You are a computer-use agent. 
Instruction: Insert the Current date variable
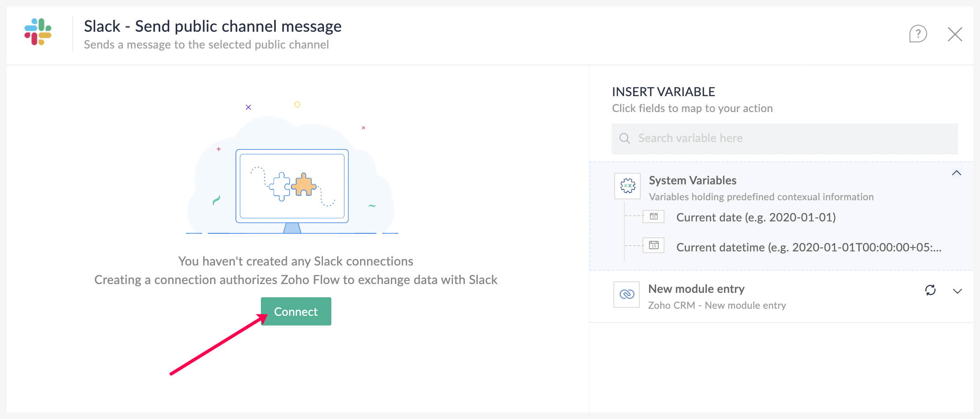[756, 217]
